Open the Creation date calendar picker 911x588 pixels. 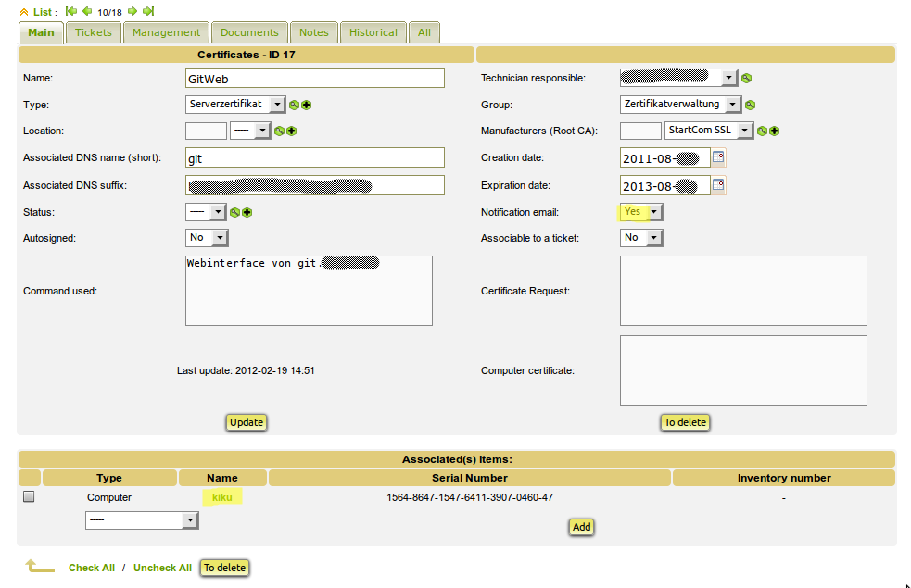click(x=718, y=158)
